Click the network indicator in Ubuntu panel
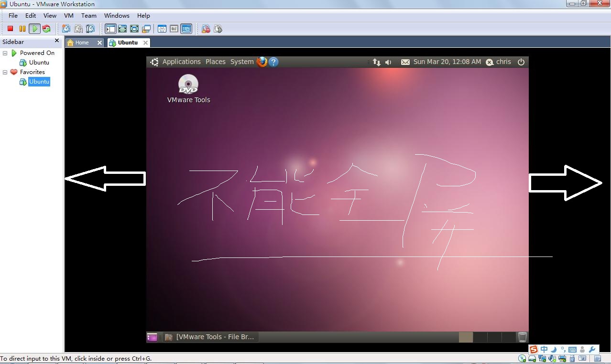 pos(377,62)
